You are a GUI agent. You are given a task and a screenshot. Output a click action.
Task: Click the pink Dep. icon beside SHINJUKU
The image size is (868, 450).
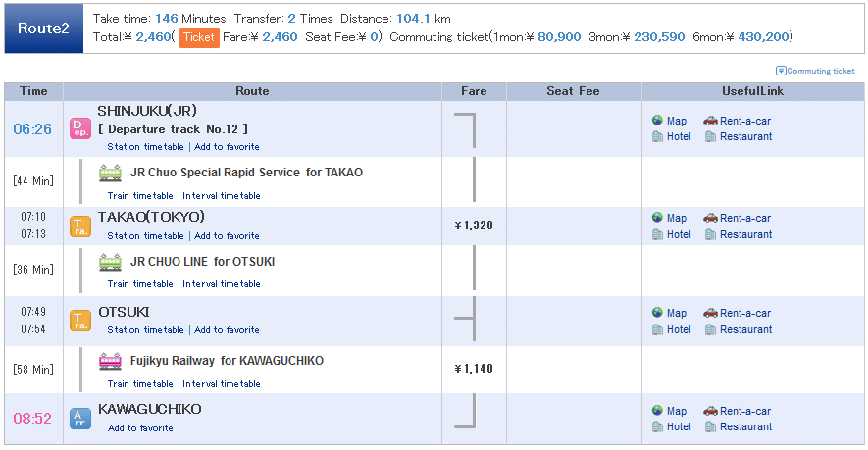[80, 128]
